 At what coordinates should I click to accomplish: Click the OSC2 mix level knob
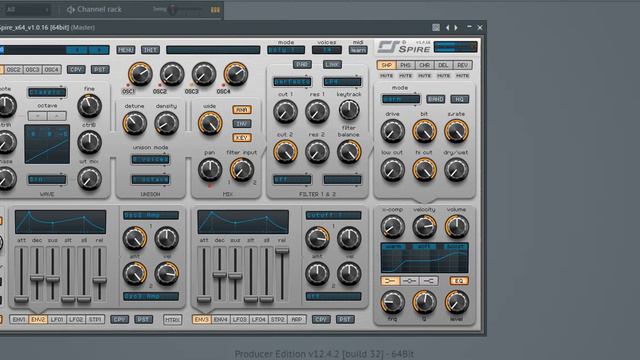(x=172, y=74)
